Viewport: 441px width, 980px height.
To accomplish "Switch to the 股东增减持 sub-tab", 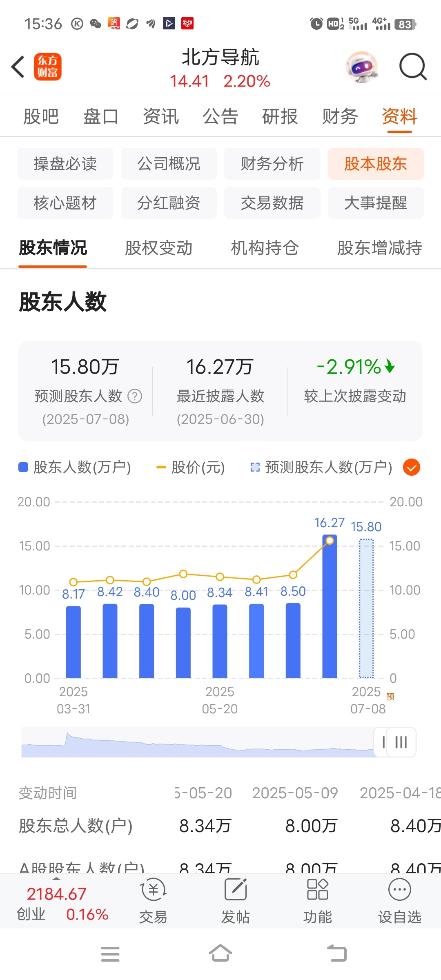I will tap(380, 248).
